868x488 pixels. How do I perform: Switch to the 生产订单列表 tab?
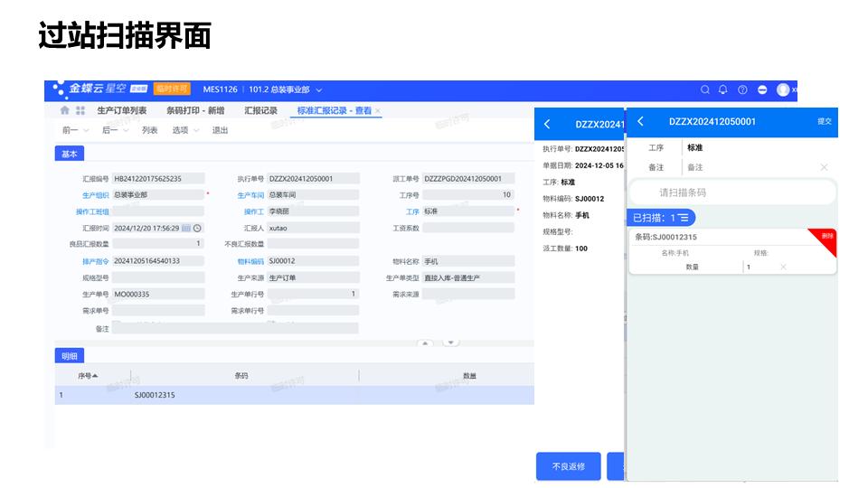tap(122, 110)
